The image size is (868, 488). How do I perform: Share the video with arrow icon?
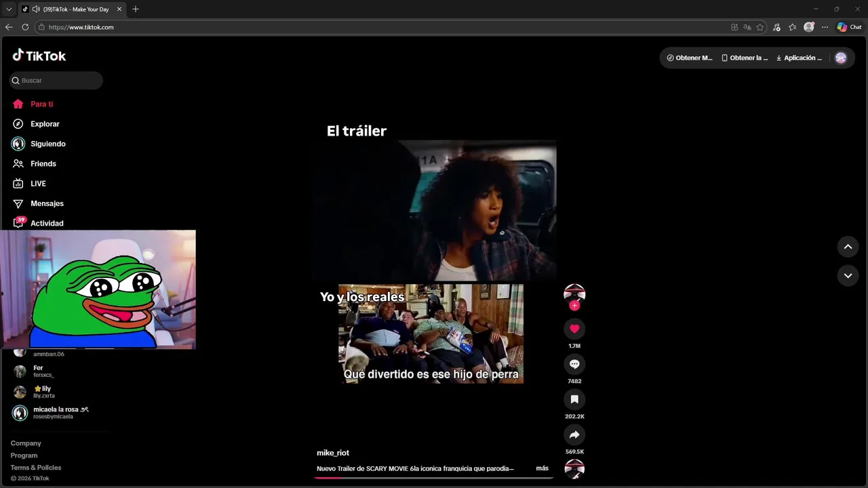tap(574, 434)
